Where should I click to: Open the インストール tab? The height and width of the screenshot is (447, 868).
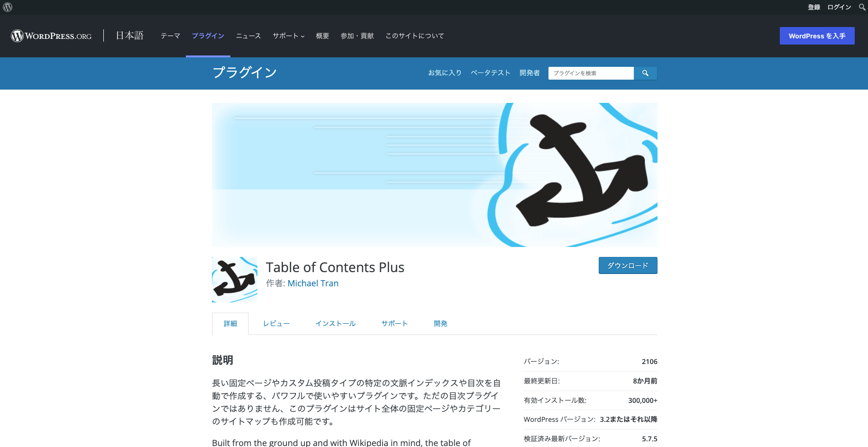click(335, 324)
